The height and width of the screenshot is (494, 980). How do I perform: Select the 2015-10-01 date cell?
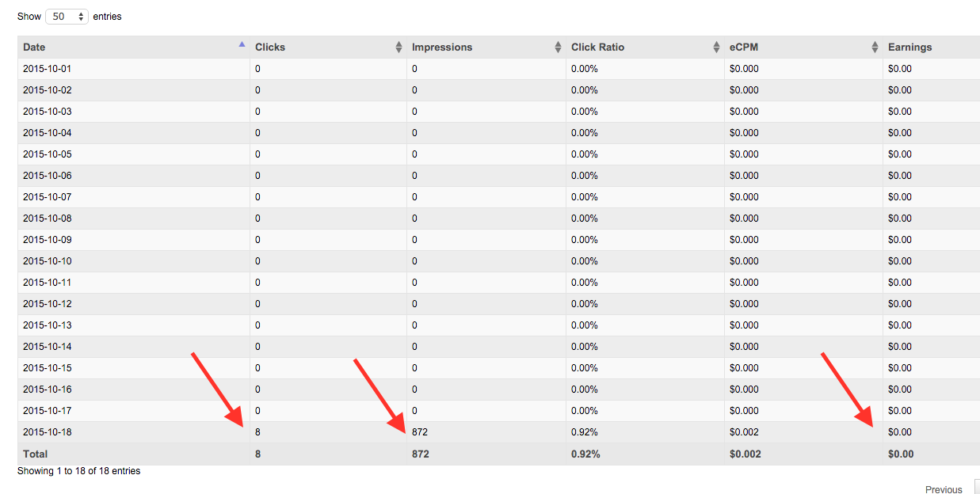[x=48, y=69]
